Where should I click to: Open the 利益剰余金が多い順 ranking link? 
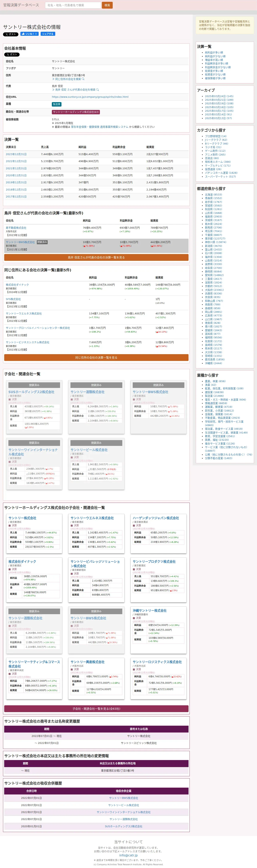217,64
